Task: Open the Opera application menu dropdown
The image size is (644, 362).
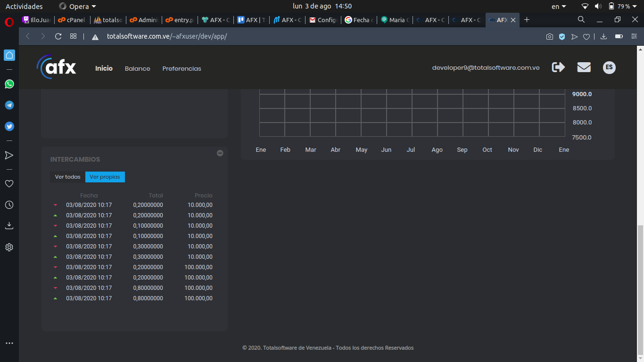Action: tap(78, 6)
